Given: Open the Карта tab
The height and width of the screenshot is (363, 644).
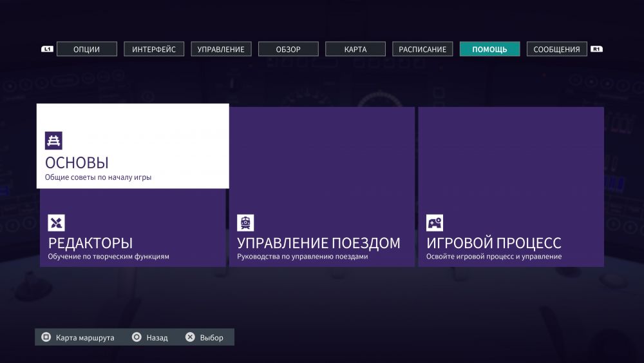Looking at the screenshot, I should pyautogui.click(x=355, y=49).
